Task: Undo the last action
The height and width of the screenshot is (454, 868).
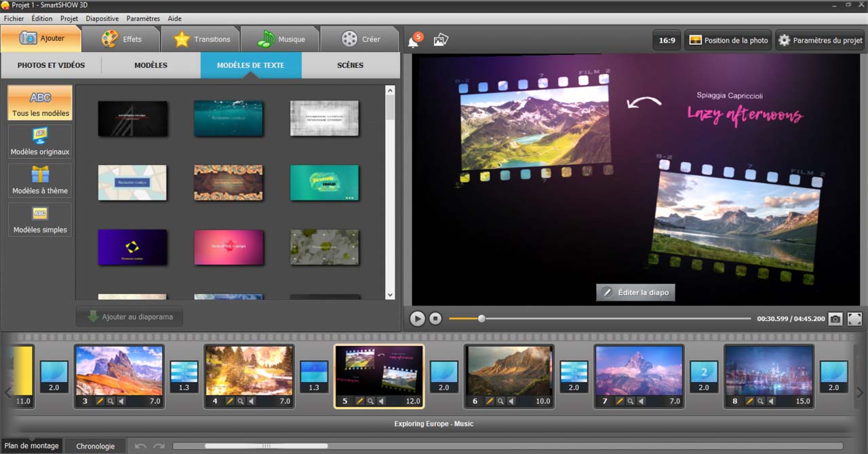Action: pyautogui.click(x=140, y=446)
